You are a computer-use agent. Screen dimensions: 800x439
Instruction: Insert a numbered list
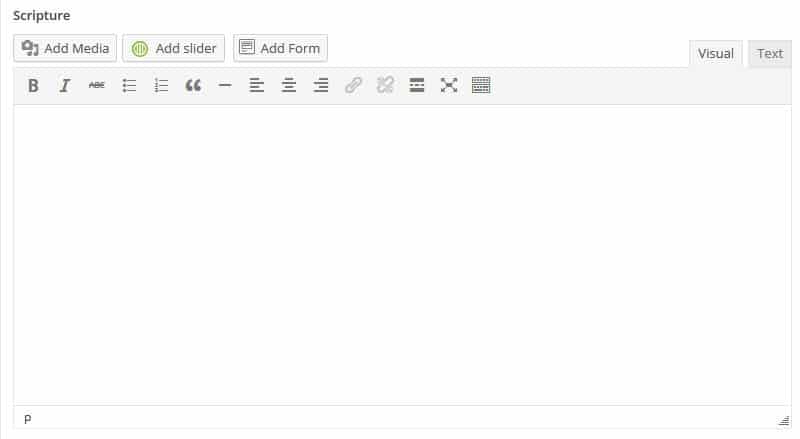[x=161, y=85]
